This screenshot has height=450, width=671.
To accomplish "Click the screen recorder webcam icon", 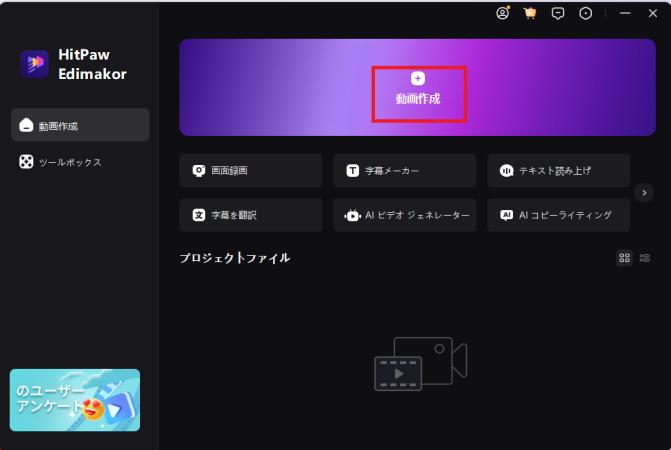I will [199, 171].
